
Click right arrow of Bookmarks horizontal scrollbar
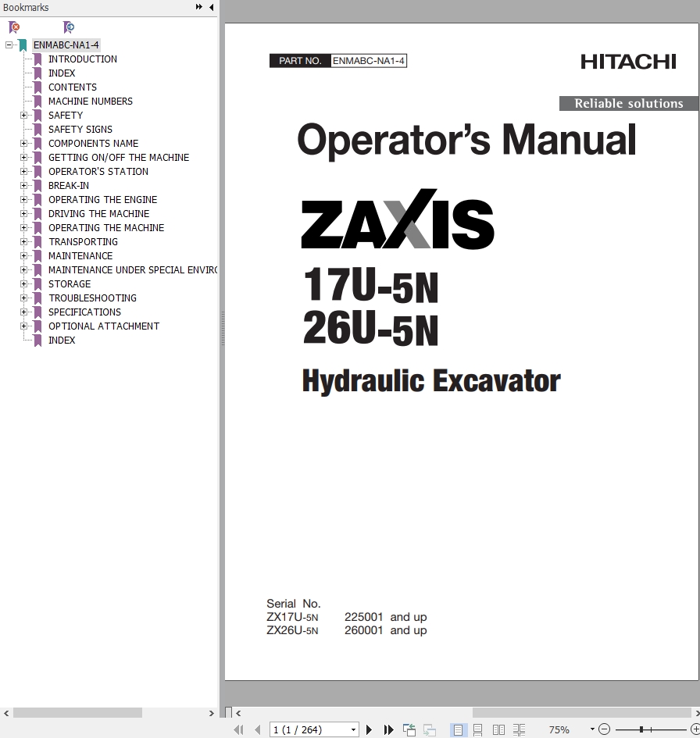point(212,713)
